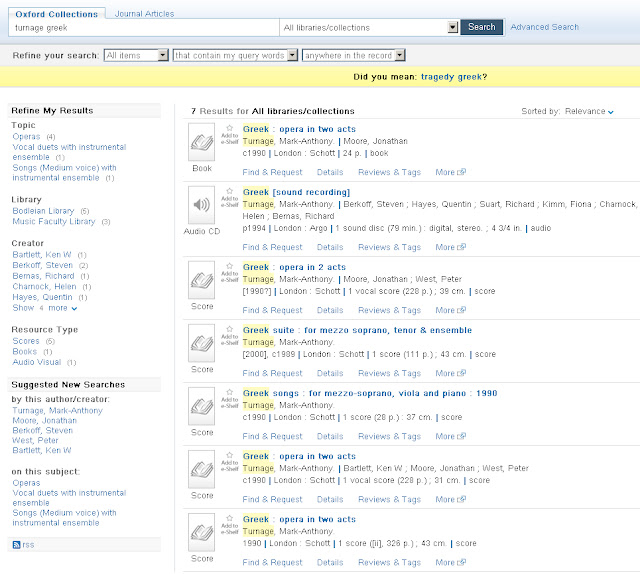Click Audio CD icon for Greek sound recording
The width and height of the screenshot is (640, 574).
click(201, 205)
